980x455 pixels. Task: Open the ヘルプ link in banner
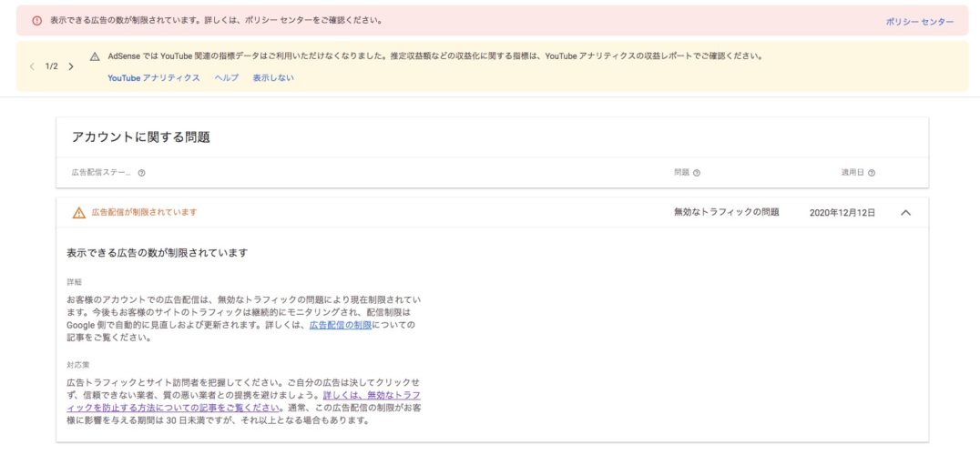227,78
